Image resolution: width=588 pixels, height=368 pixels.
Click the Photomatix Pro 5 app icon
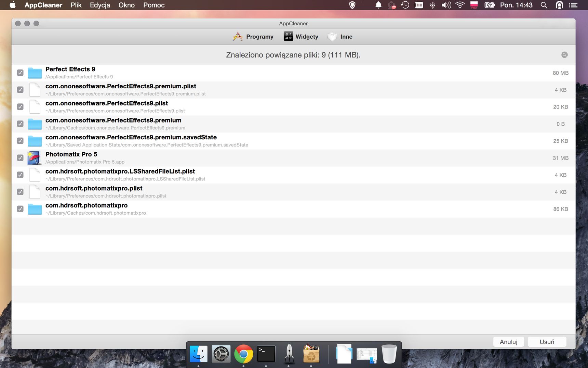click(x=35, y=158)
